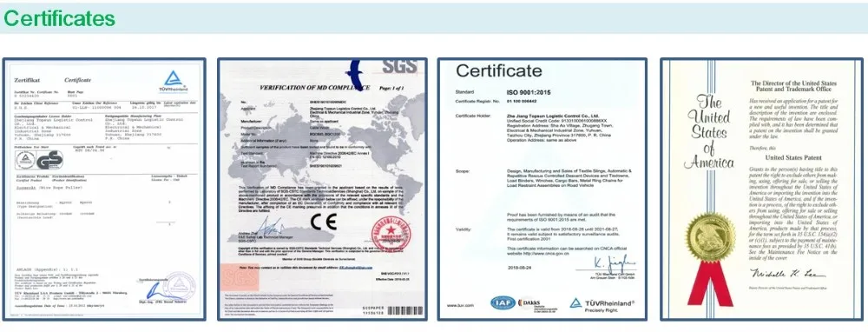This screenshot has height=332, width=868.
Task: Click the IAF logo on ISO certificate
Action: point(503,302)
